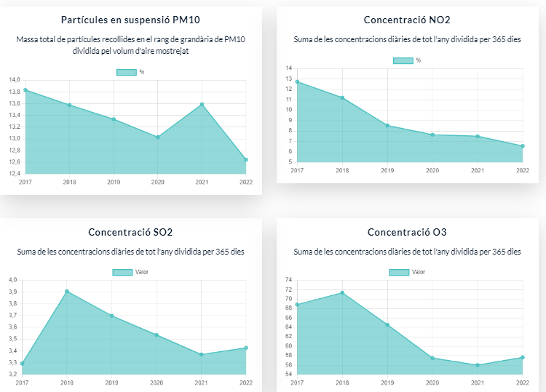Select the PM10 2021 peak data point

(x=202, y=104)
